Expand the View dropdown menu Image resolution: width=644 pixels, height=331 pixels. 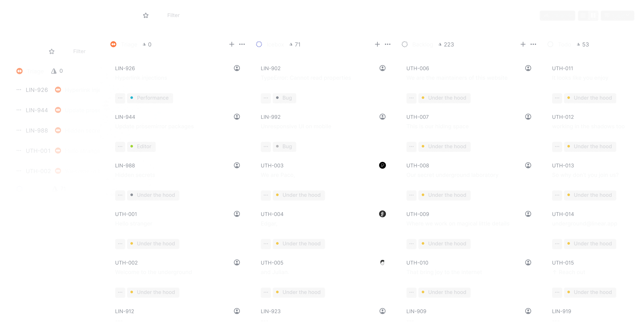coord(617,15)
